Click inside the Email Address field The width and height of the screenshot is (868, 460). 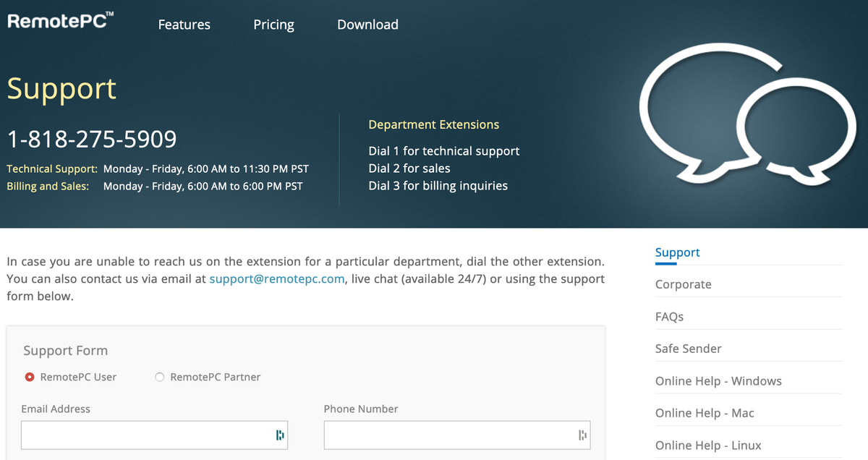pos(145,435)
